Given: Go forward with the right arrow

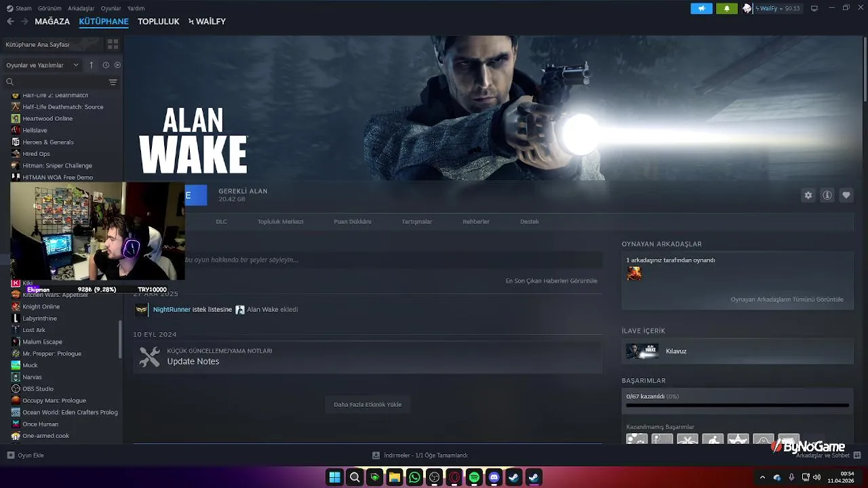Looking at the screenshot, I should [24, 22].
